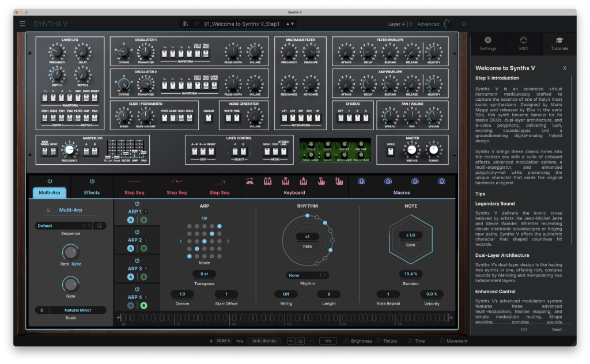This screenshot has height=364, width=590.
Task: Save the Default arp sequence
Action: [x=100, y=226]
